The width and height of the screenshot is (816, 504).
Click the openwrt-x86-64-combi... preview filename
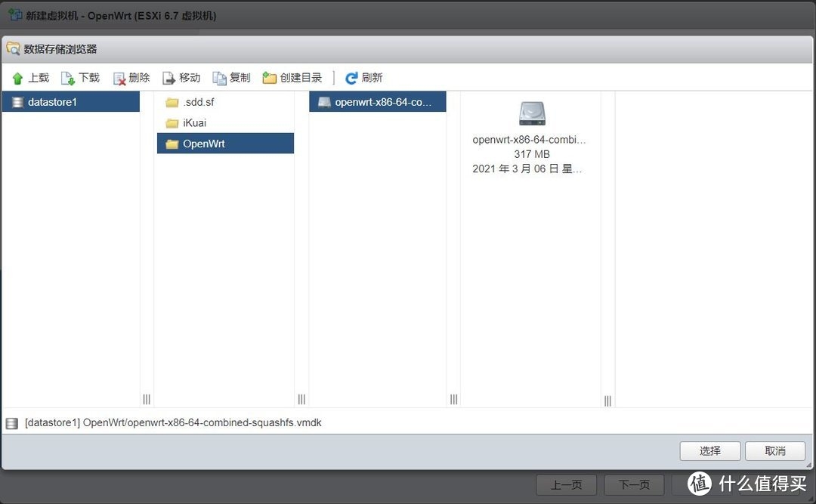click(529, 140)
